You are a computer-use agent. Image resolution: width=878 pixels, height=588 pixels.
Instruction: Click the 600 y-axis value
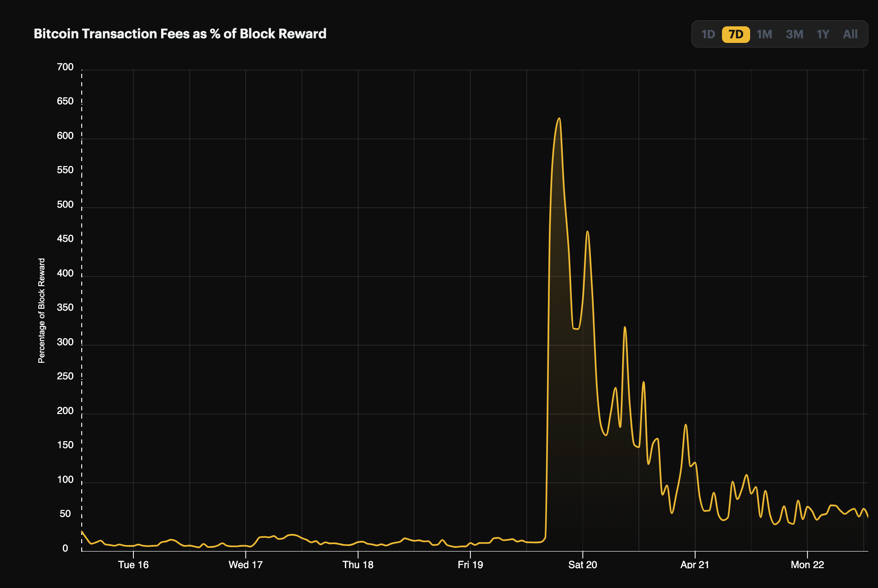point(65,136)
